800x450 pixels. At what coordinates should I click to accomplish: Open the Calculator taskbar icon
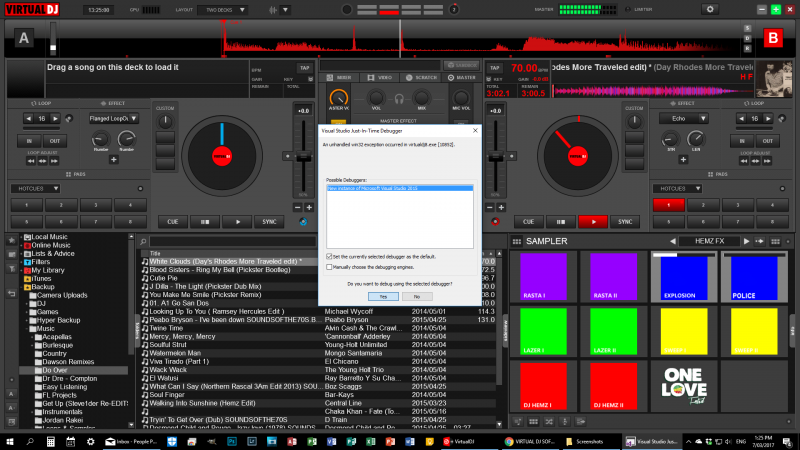tap(51, 442)
